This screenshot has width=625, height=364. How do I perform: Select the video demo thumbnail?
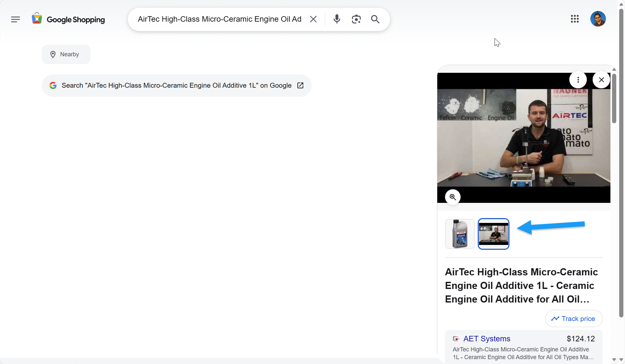tap(493, 234)
